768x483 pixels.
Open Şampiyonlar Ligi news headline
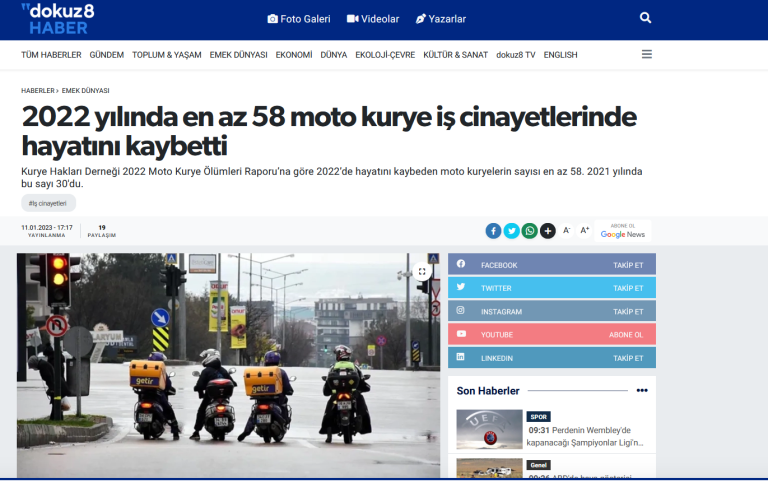pyautogui.click(x=585, y=436)
